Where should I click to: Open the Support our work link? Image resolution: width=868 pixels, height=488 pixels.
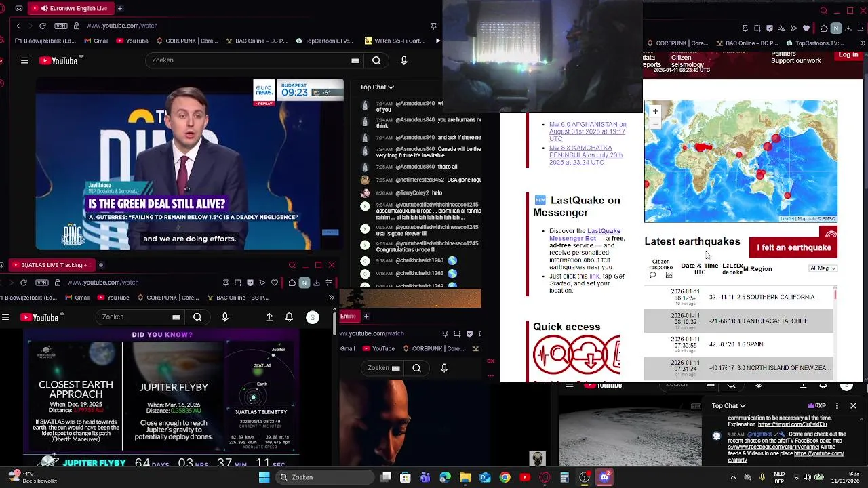[x=795, y=61]
